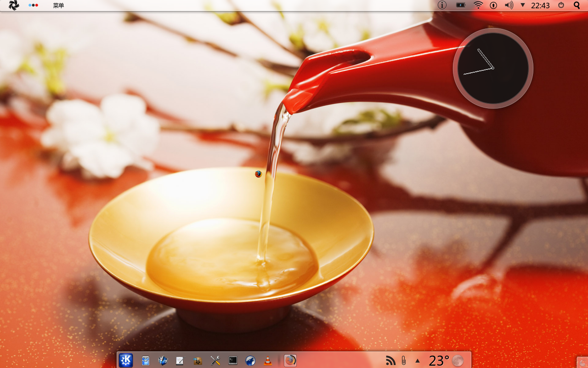This screenshot has width=588, height=368.
Task: Expand the top panel hidden tray arrow
Action: click(523, 6)
